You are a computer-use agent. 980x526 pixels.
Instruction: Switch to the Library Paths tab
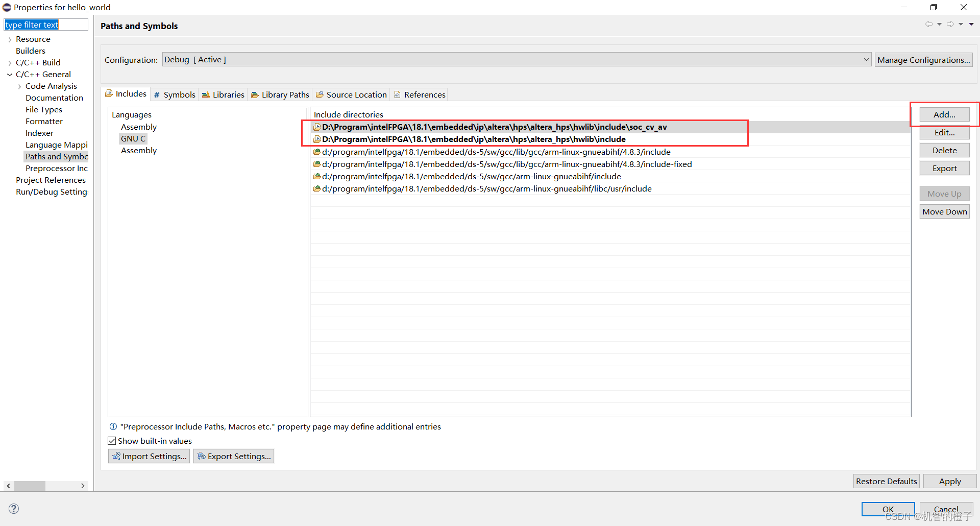[280, 95]
